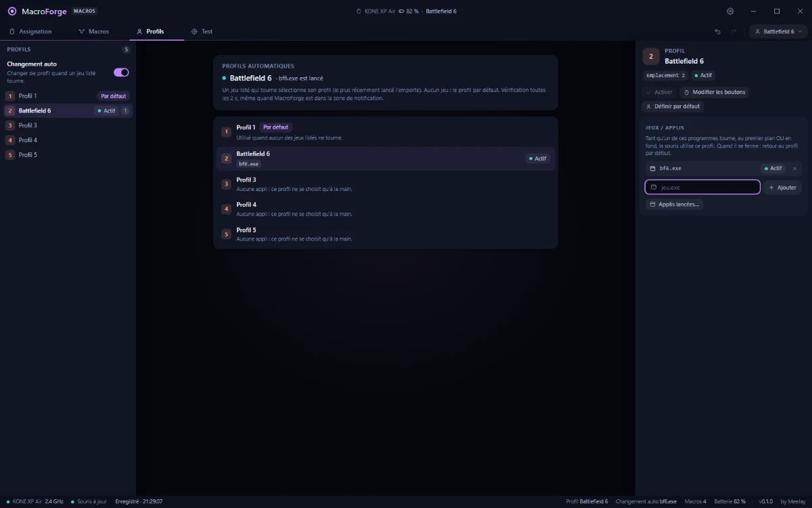
Task: Click Définir par défaut button
Action: [673, 106]
